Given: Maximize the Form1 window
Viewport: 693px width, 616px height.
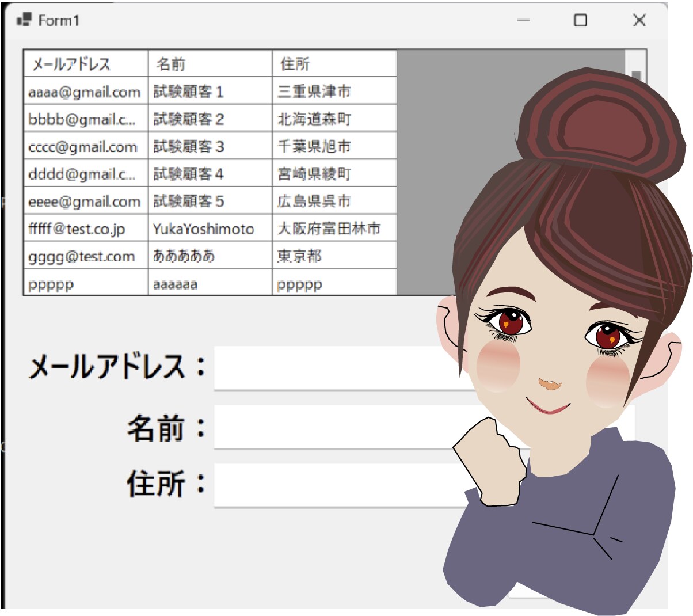Looking at the screenshot, I should (581, 20).
